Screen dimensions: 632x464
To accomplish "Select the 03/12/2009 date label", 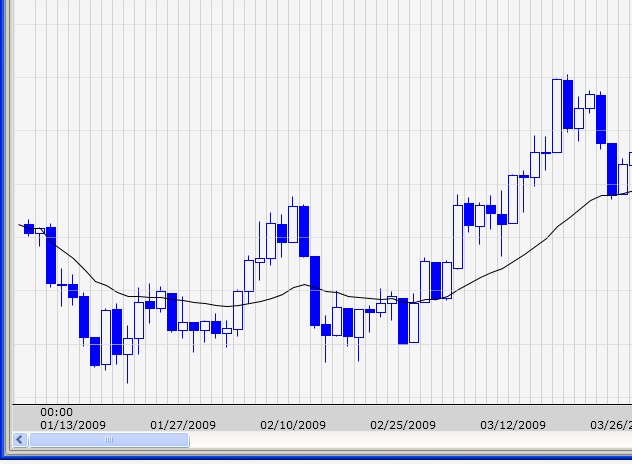I will click(513, 425).
